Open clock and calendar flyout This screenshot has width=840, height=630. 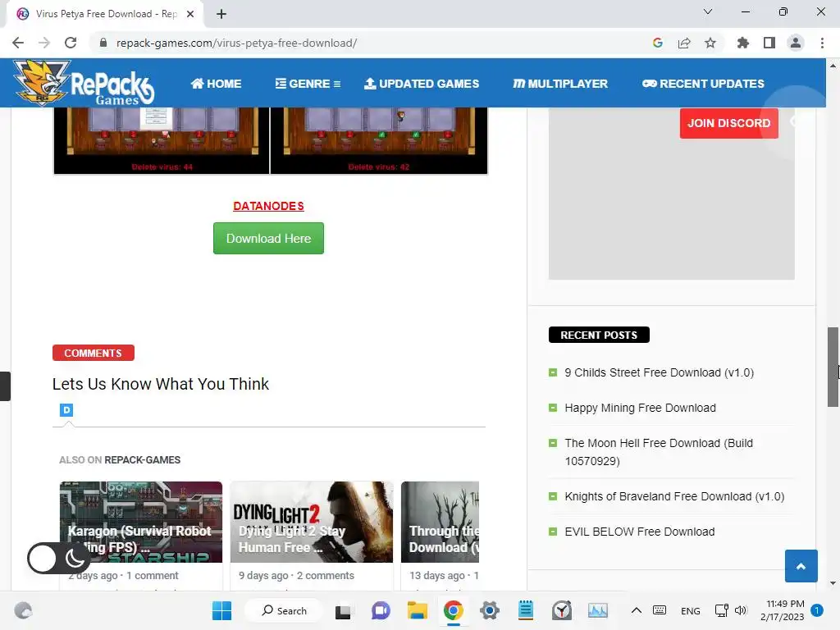pos(782,610)
